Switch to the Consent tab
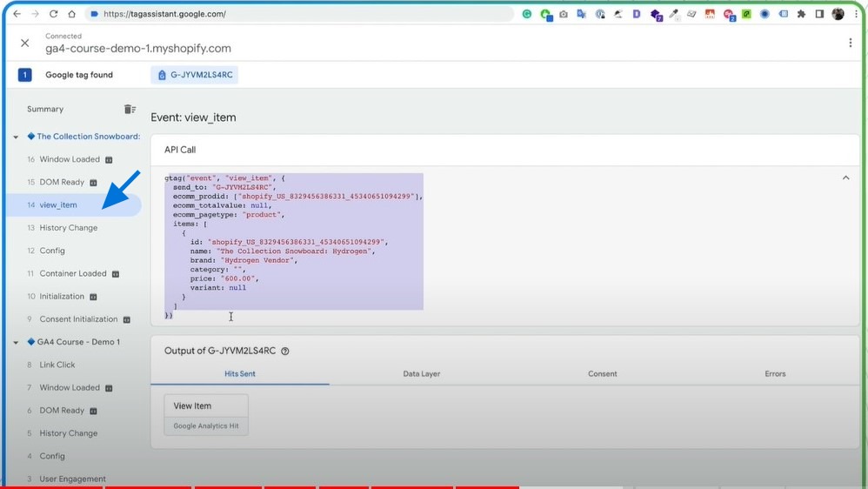Viewport: 868px width, 489px height. 602,374
